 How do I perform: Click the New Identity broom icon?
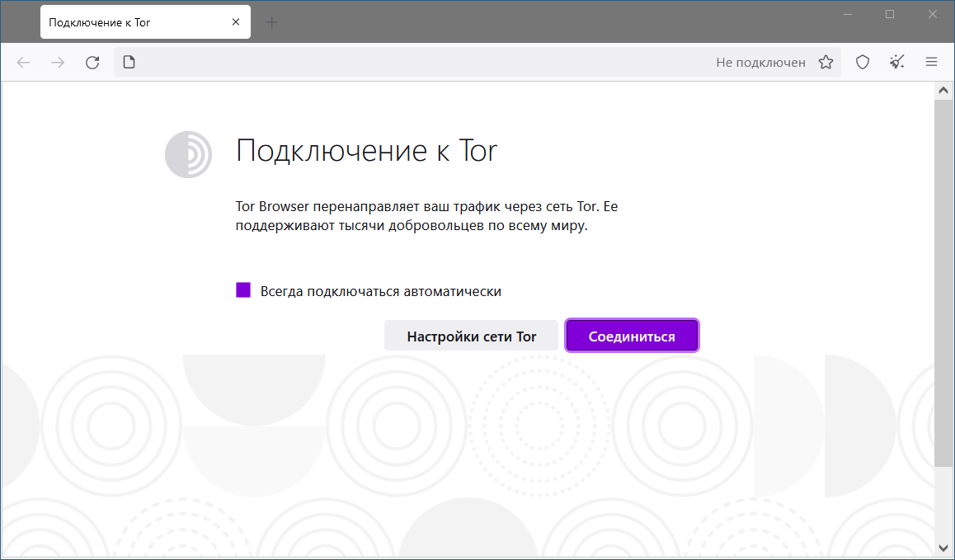[896, 62]
